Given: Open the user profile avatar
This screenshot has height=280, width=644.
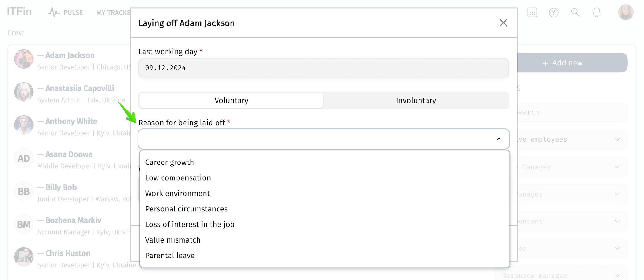Looking at the screenshot, I should pos(626,12).
